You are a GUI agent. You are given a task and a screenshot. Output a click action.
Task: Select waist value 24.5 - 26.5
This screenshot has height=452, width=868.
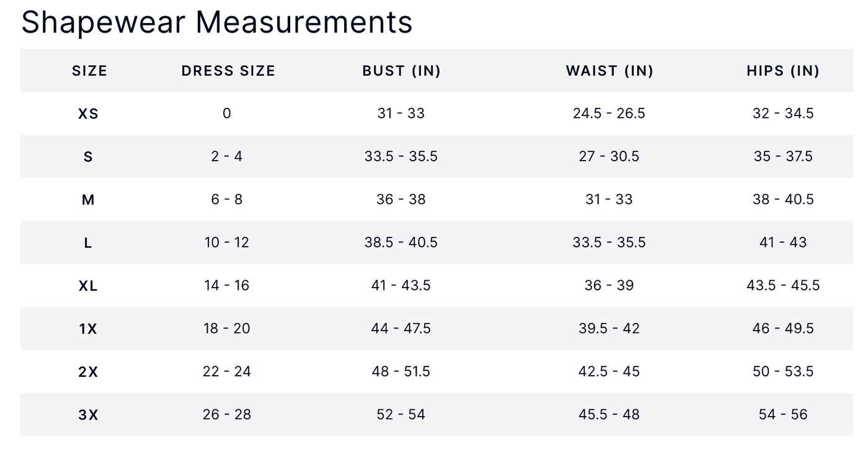[609, 113]
